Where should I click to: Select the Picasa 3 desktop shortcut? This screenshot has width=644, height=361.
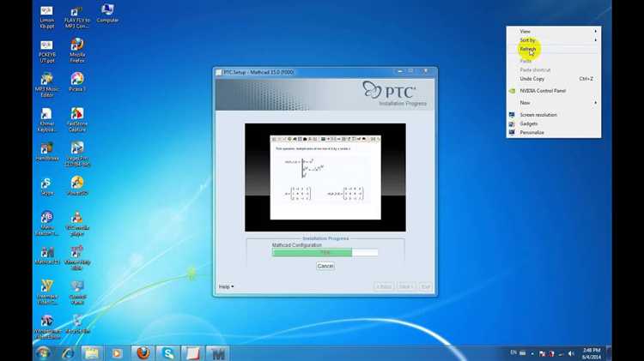point(77,81)
